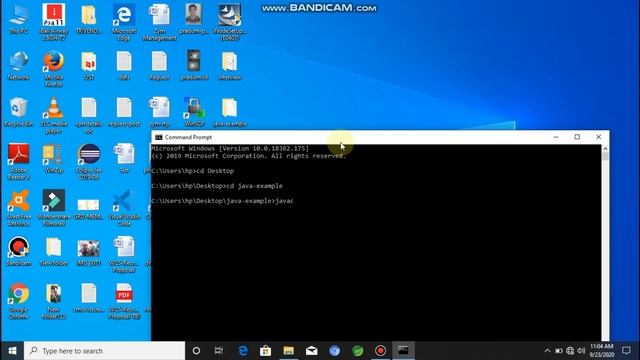Click the 'cd Desktop' command line
The width and height of the screenshot is (640, 360).
point(215,171)
